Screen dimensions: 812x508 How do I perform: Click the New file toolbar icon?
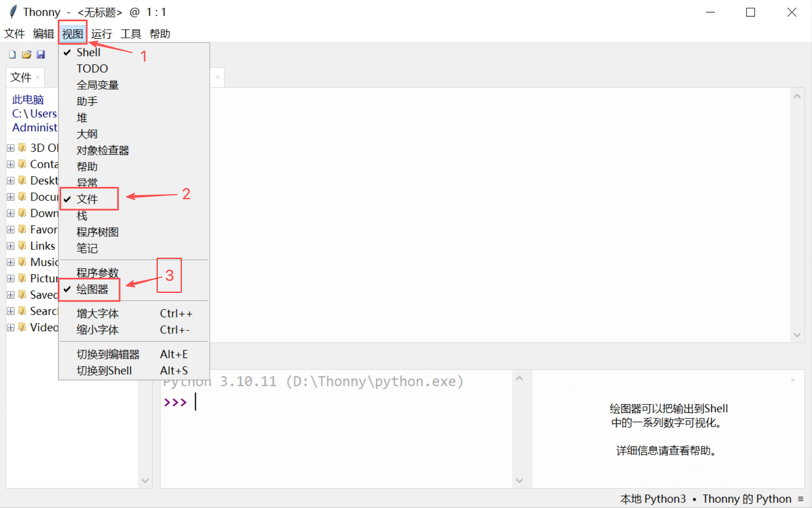[12, 54]
